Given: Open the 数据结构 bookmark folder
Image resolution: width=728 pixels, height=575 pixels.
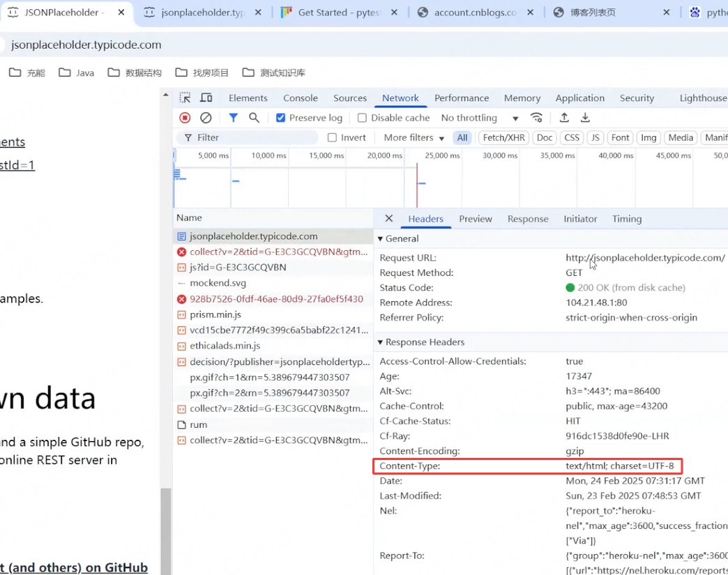Looking at the screenshot, I should click(x=135, y=73).
